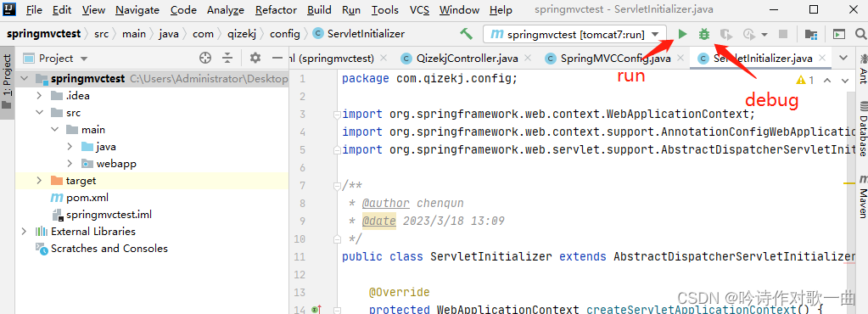Open the run configuration dropdown
The height and width of the screenshot is (314, 868).
[655, 34]
